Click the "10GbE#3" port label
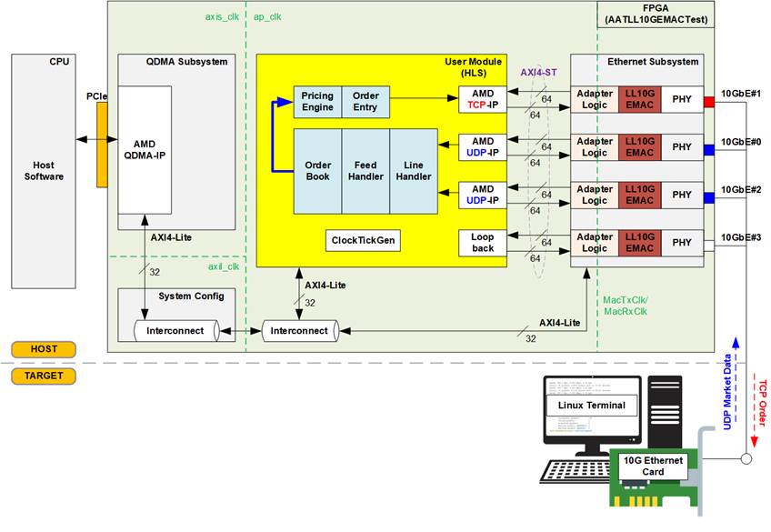This screenshot has height=532, width=771. pos(741,237)
